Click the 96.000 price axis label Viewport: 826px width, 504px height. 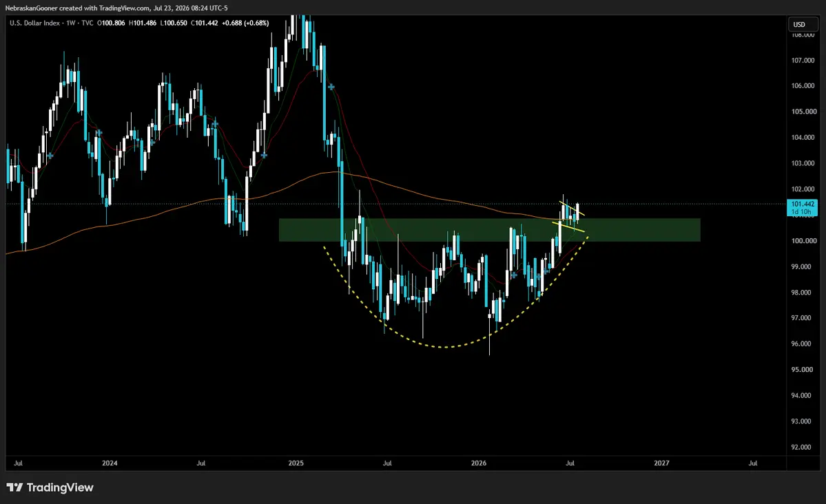click(801, 344)
